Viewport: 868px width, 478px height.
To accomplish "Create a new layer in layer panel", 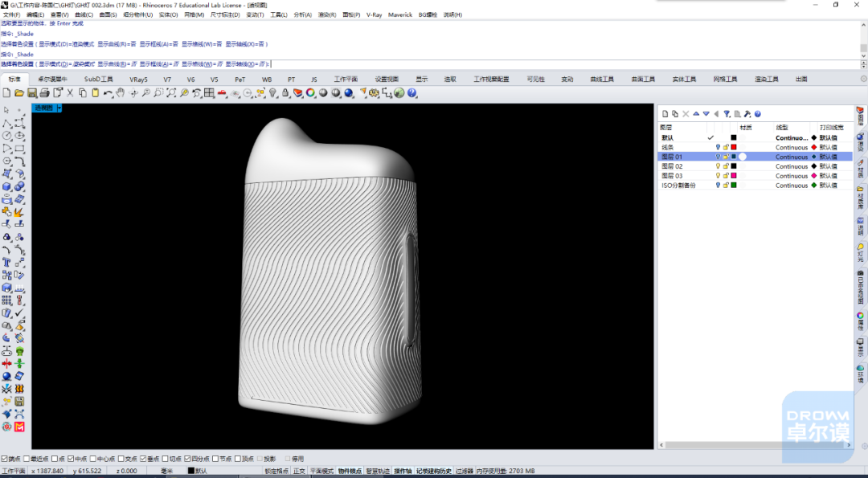I will coord(665,114).
